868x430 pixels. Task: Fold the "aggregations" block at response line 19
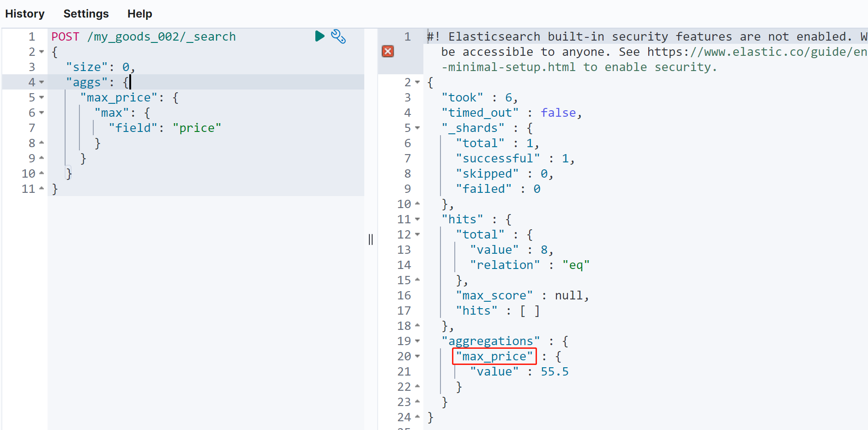pyautogui.click(x=417, y=341)
